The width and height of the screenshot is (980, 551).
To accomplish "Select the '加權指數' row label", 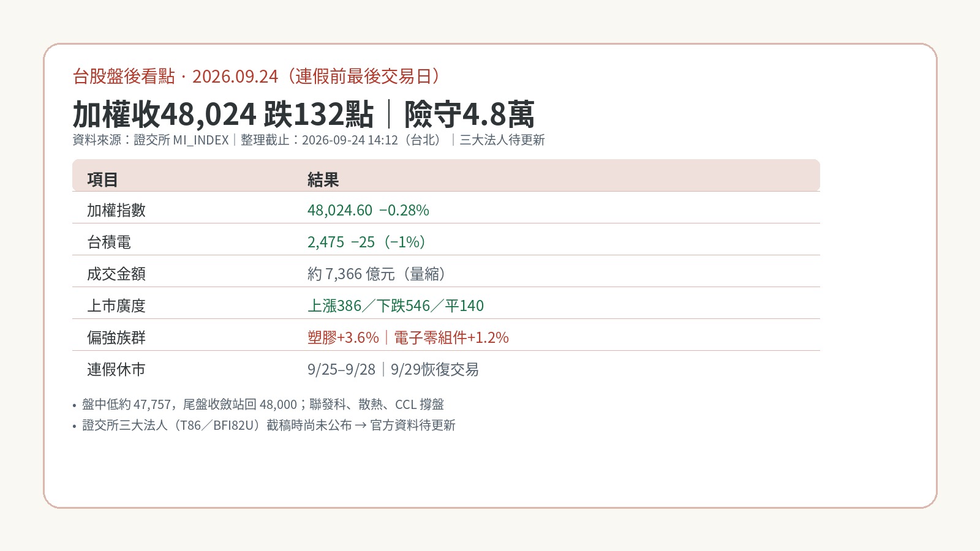I will [116, 210].
